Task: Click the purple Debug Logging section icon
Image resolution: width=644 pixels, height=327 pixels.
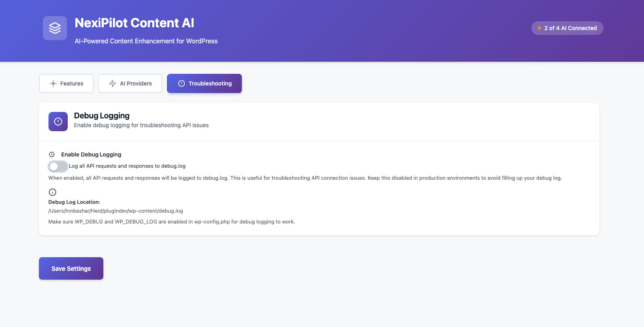Action: tap(58, 122)
